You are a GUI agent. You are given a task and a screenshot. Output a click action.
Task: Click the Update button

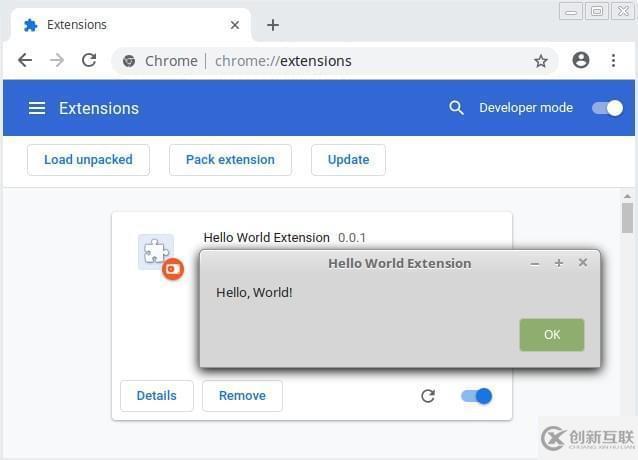(348, 160)
